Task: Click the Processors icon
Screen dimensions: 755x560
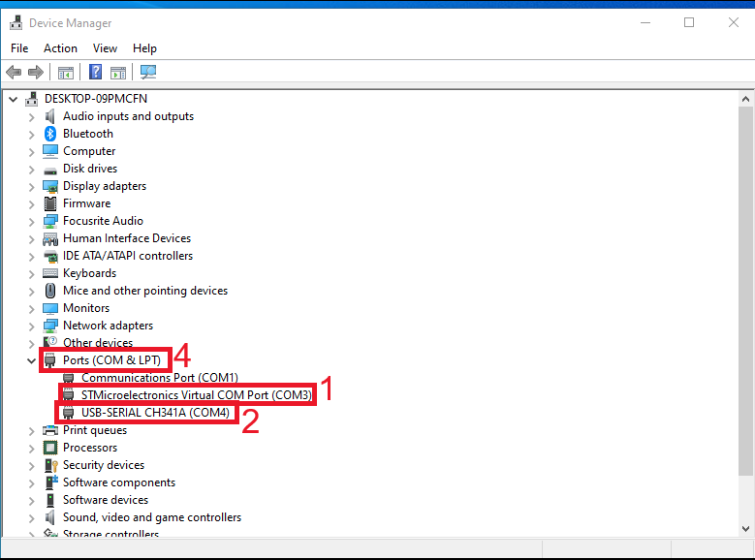Action: (50, 448)
